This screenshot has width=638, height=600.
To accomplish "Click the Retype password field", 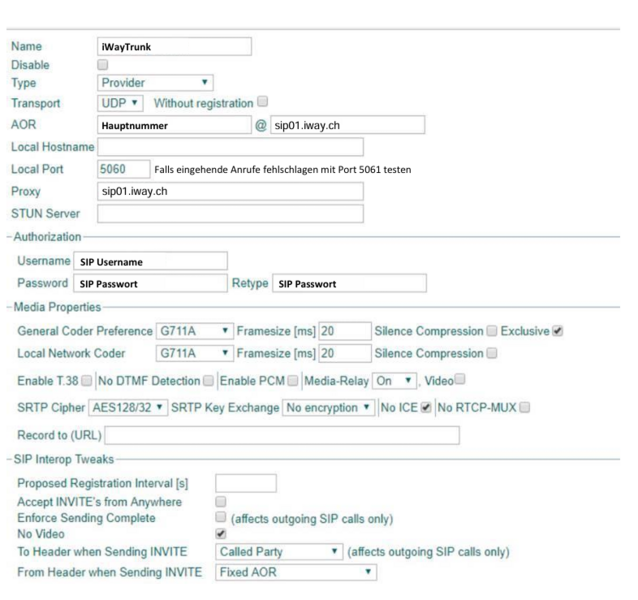I will click(350, 283).
